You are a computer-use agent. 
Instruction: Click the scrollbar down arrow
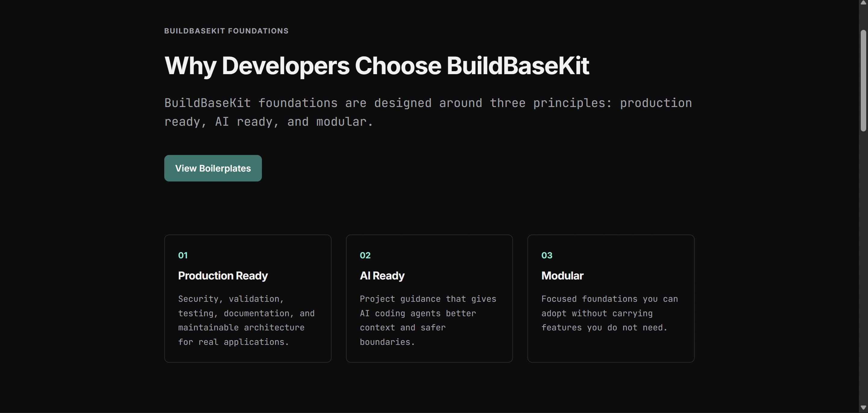click(863, 408)
